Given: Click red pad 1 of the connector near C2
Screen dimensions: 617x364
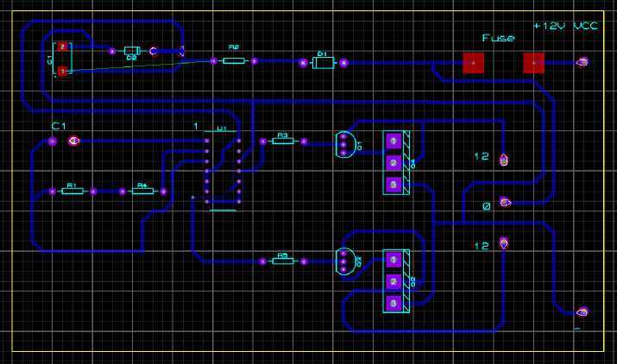Looking at the screenshot, I should coord(62,72).
